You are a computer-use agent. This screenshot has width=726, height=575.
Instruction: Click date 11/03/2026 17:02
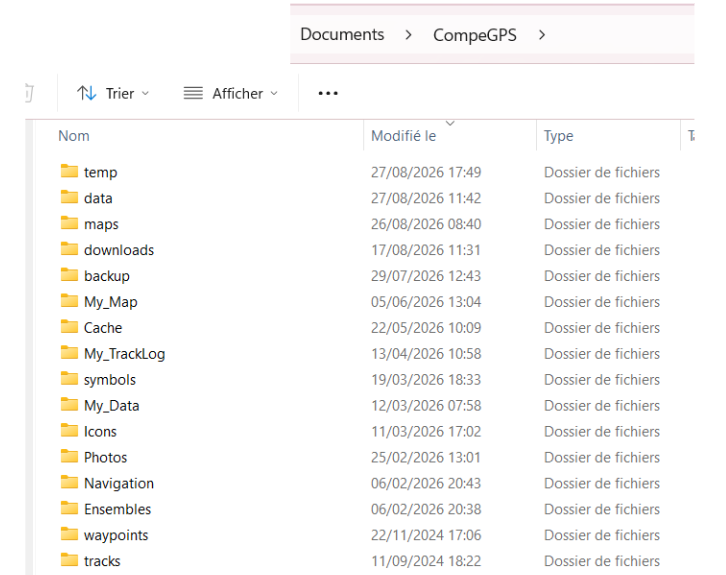point(426,431)
